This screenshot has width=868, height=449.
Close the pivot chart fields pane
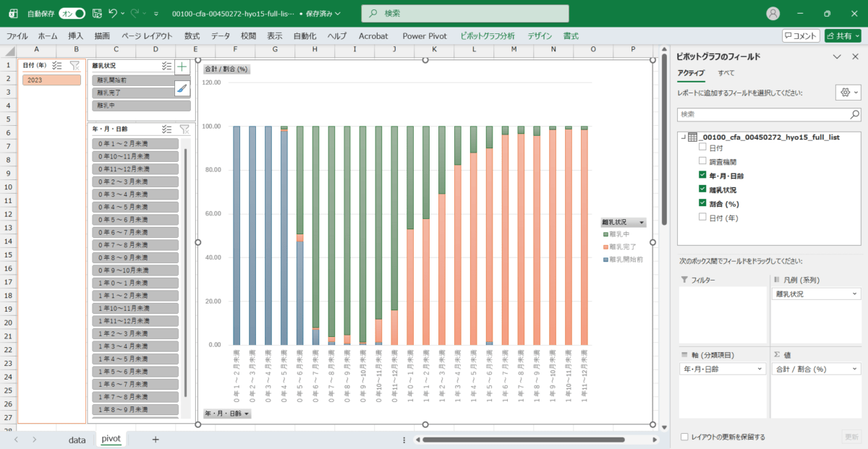[854, 56]
